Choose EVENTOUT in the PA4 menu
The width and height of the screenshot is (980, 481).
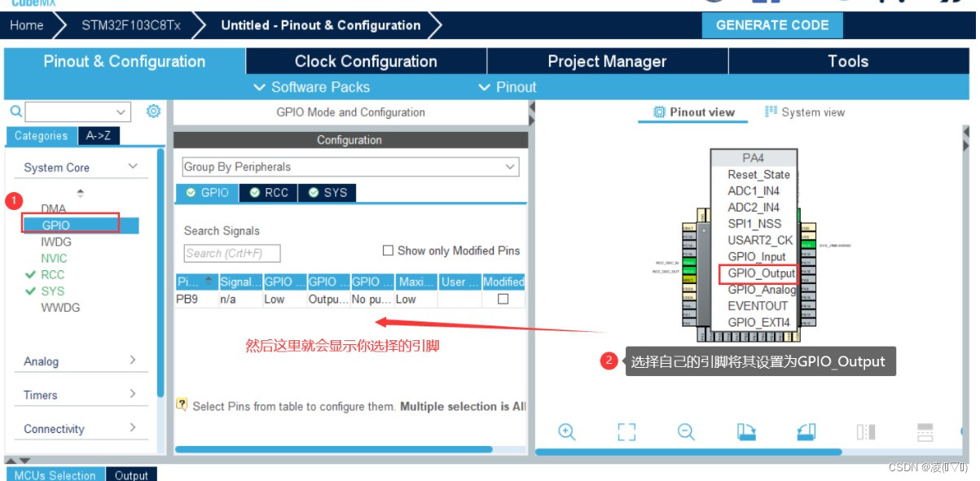[758, 306]
